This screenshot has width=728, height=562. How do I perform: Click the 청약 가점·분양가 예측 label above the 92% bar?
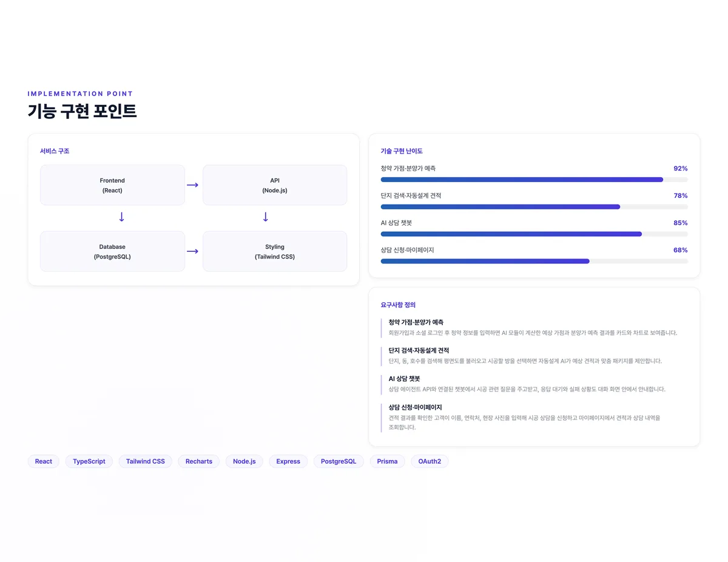[408, 168]
